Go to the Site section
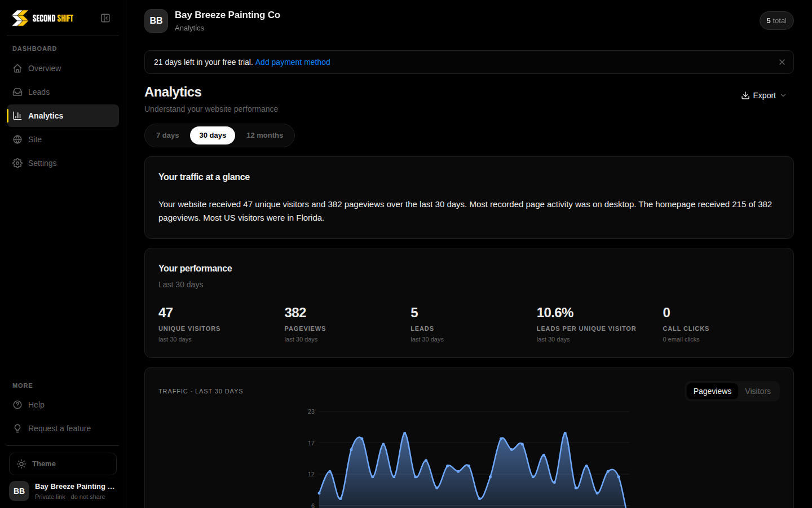 [63, 139]
